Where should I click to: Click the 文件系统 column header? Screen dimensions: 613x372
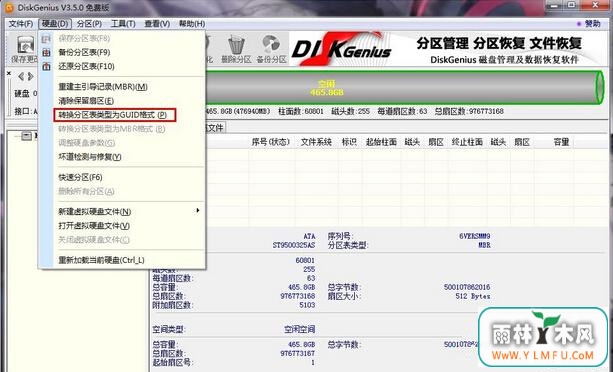[x=316, y=142]
